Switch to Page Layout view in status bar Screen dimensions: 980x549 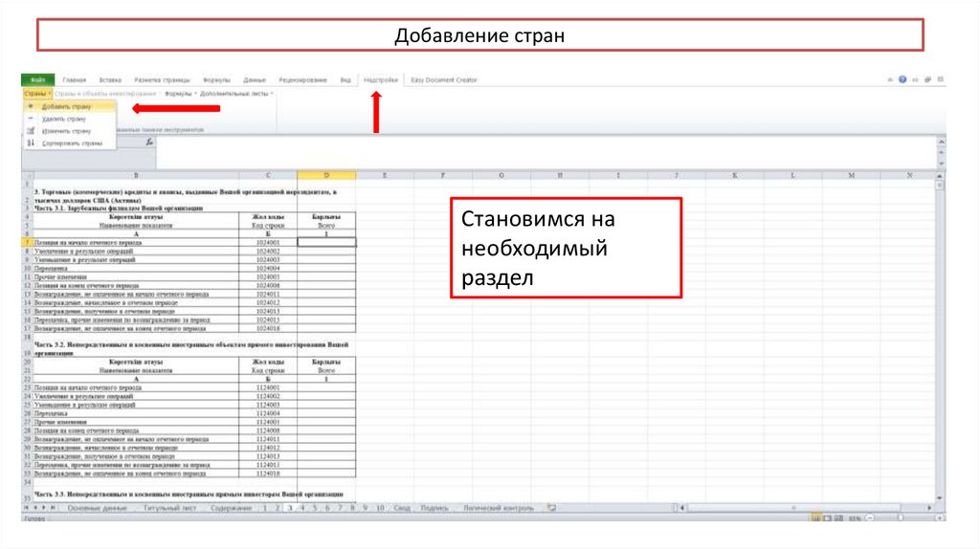tap(828, 517)
